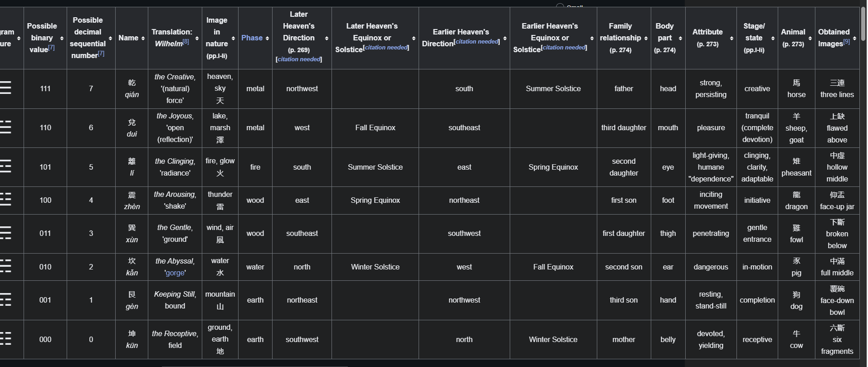Image resolution: width=868 pixels, height=367 pixels.
Task: Open footnote 9 next to Obtained Images
Action: coord(847,41)
